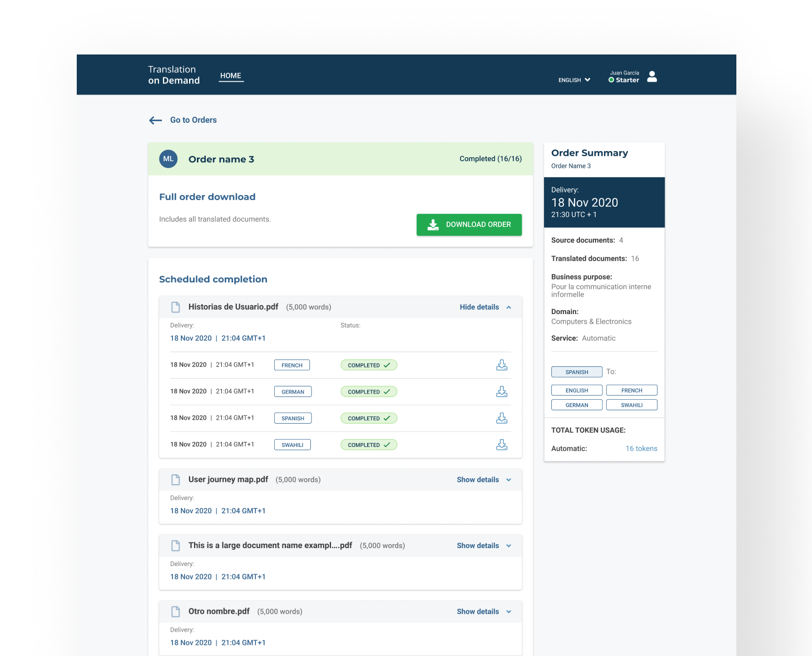Viewport: 812px width, 656px height.
Task: Click the SWAHILI target language tag in summary
Action: pos(632,405)
